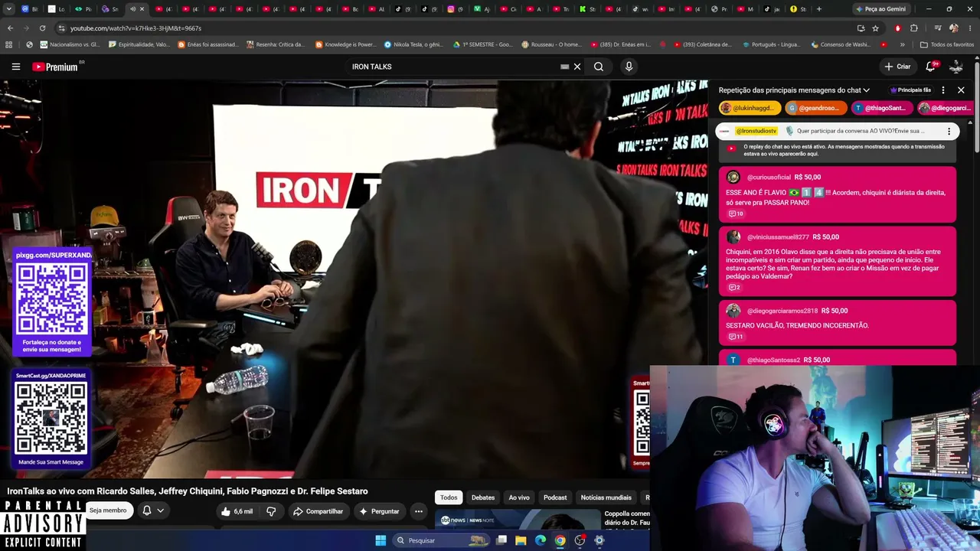Click the browser back arrow
This screenshot has width=980, height=551.
10,28
